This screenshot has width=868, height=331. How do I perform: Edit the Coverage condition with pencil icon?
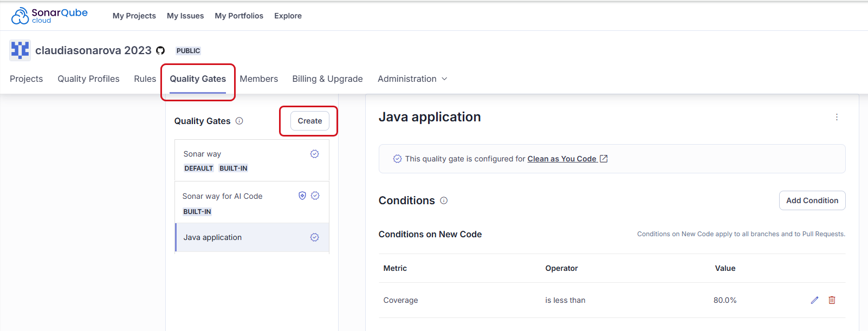pyautogui.click(x=814, y=300)
